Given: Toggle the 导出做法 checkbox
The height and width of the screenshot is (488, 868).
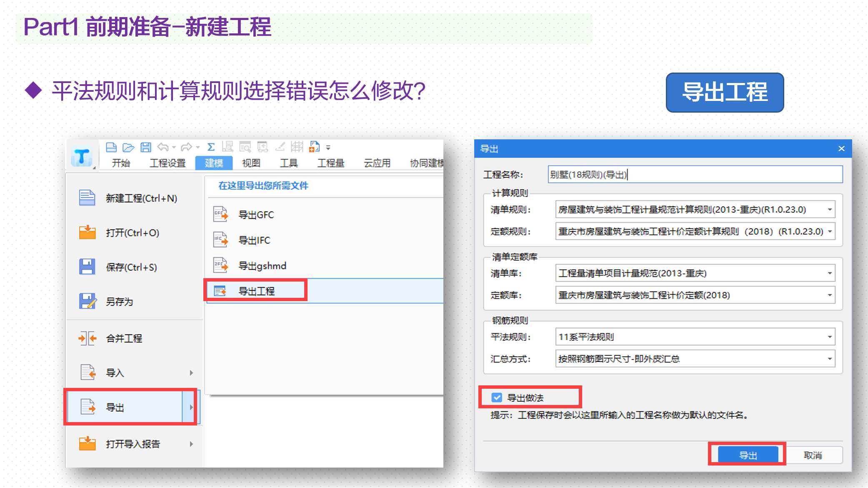Looking at the screenshot, I should (497, 397).
